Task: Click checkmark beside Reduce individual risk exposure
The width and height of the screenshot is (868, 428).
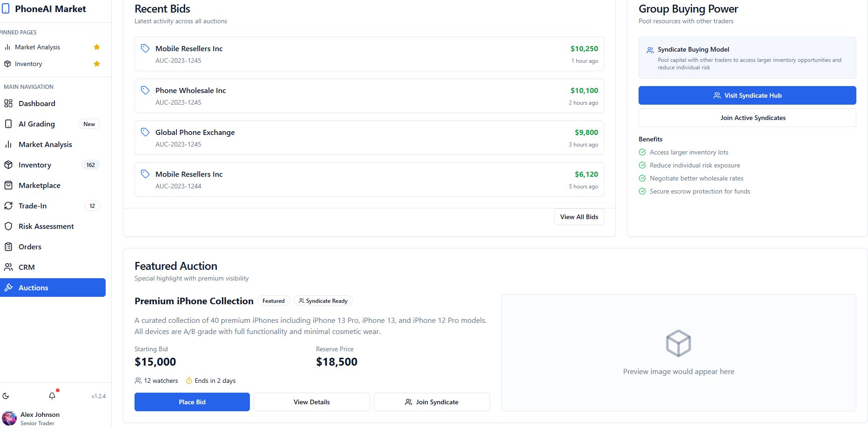Action: 642,165
